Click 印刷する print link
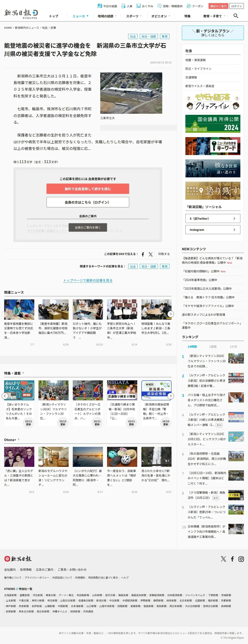This screenshot has width=248, height=644. (x=164, y=254)
